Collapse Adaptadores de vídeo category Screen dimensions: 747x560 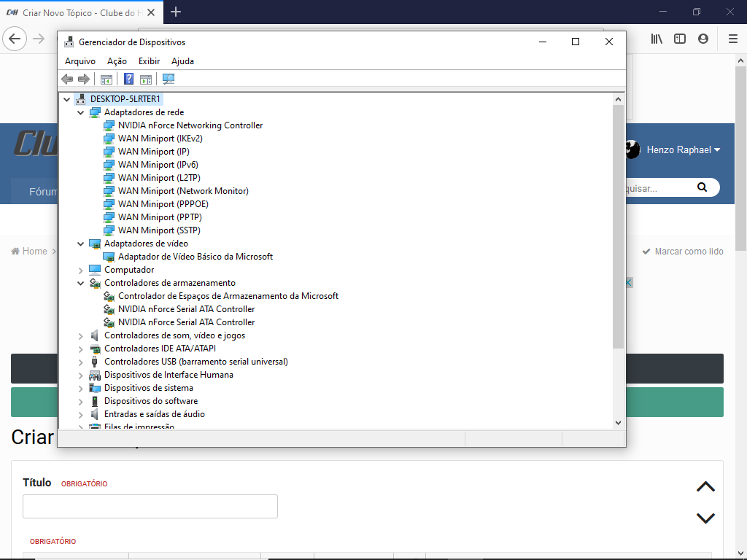coord(80,244)
